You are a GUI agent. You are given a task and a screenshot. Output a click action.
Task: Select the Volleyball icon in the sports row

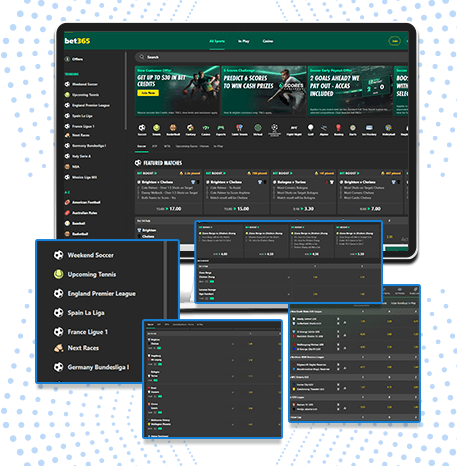pos(388,128)
